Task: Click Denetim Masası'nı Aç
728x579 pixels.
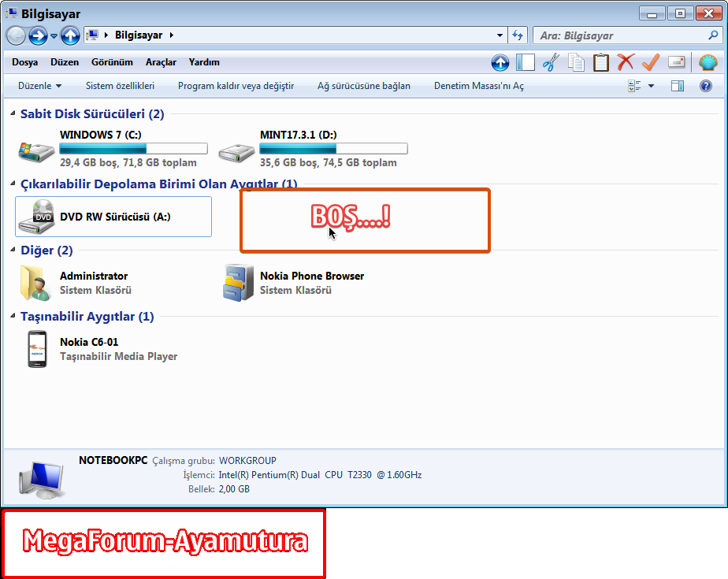Action: click(x=479, y=86)
